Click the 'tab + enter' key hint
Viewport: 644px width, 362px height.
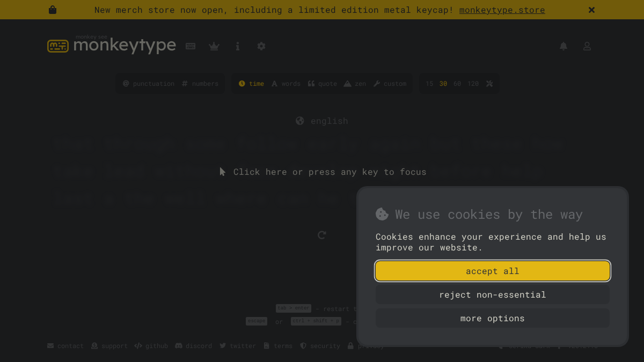pyautogui.click(x=294, y=308)
